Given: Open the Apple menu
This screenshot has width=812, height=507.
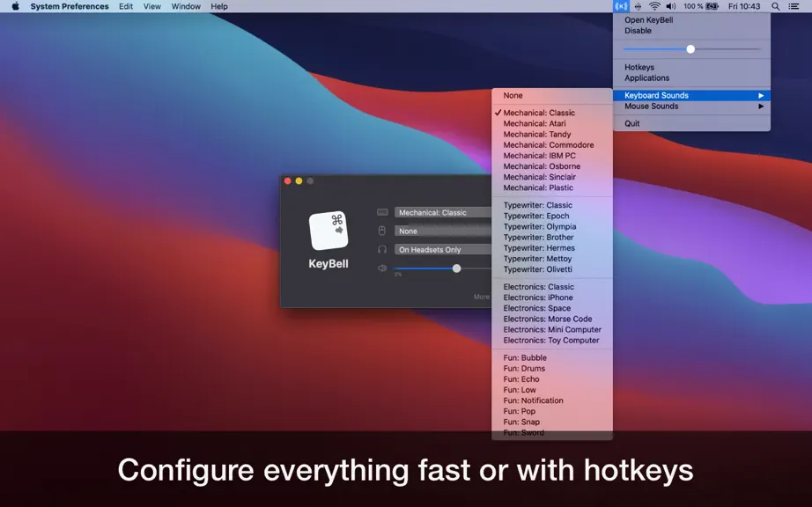Looking at the screenshot, I should [16, 6].
